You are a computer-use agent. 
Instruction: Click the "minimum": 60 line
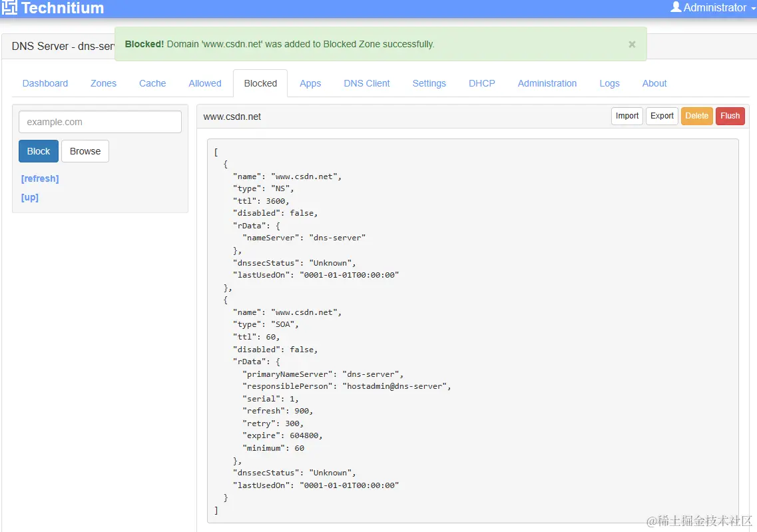[273, 448]
